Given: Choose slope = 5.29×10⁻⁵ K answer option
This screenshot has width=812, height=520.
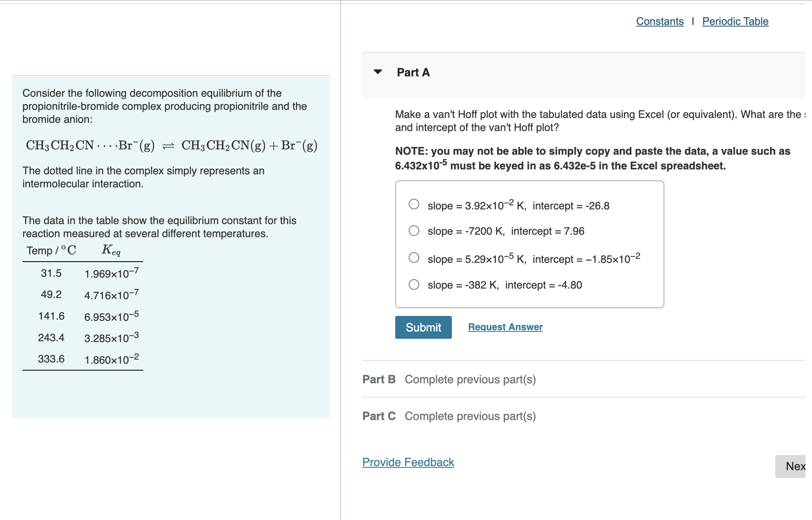Looking at the screenshot, I should [x=414, y=257].
